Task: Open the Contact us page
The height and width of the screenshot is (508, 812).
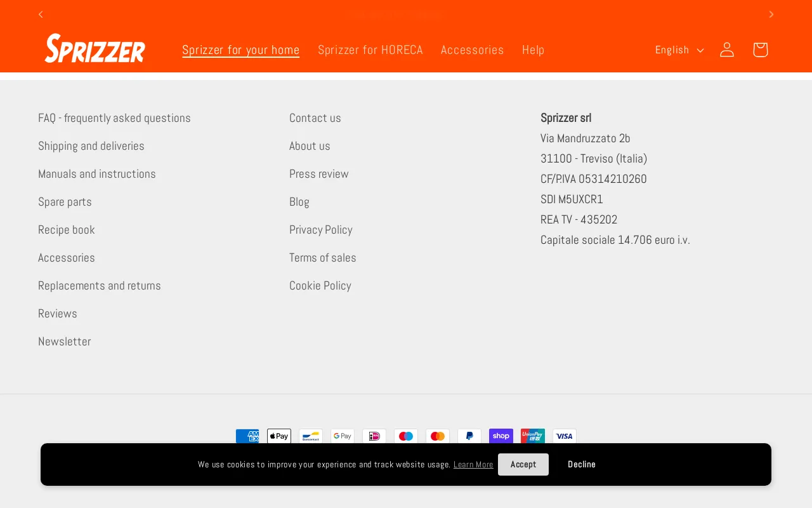Action: click(x=315, y=118)
